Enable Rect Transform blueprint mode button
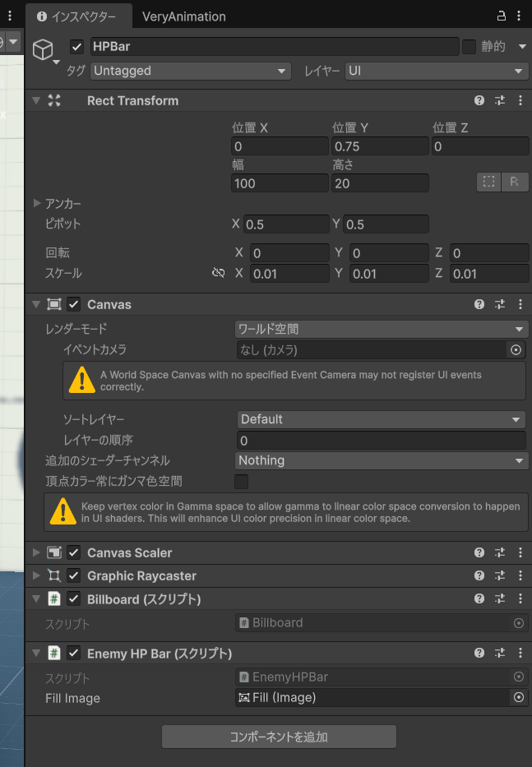Screen dimensions: 532x767 [x=489, y=182]
